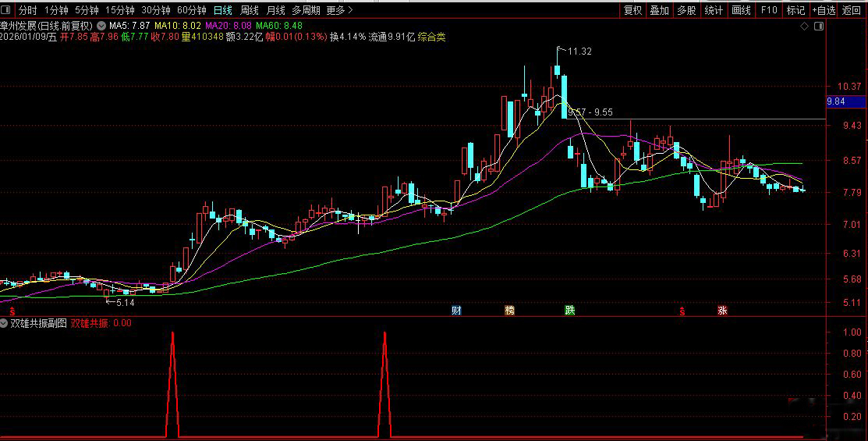Switch to 30分钟 period
This screenshot has width=868, height=441.
[156, 10]
